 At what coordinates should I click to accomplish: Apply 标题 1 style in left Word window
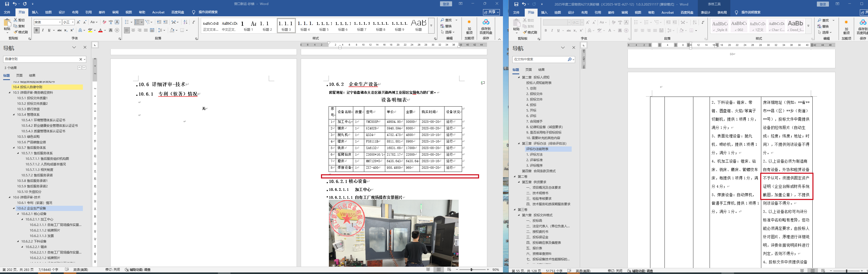[248, 26]
